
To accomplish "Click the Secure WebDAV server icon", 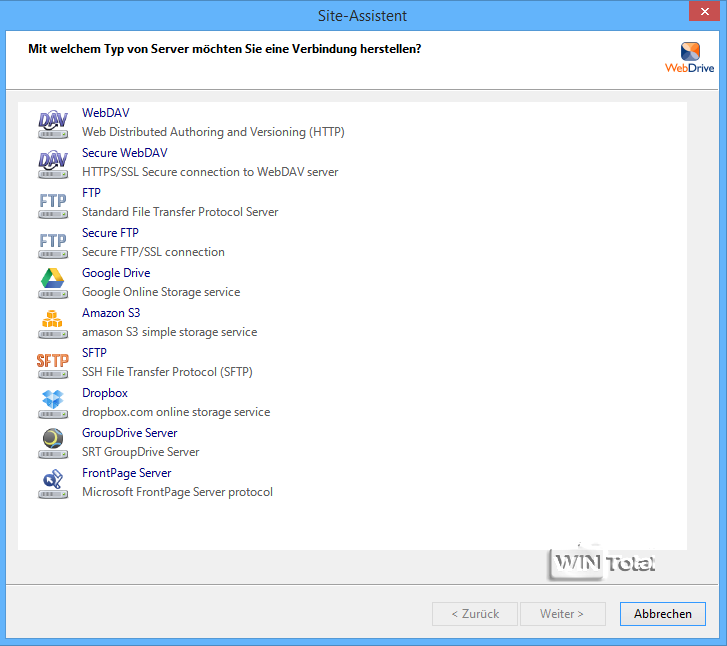I will pyautogui.click(x=53, y=164).
